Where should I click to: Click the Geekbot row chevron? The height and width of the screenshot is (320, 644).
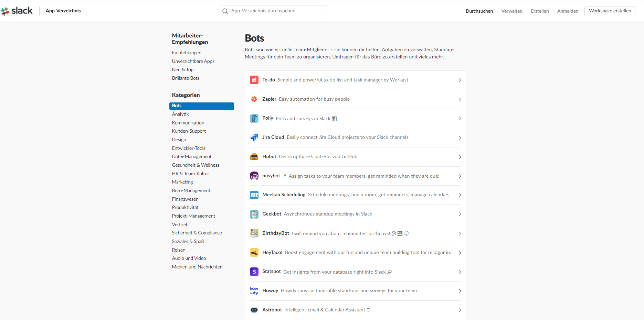(x=460, y=214)
